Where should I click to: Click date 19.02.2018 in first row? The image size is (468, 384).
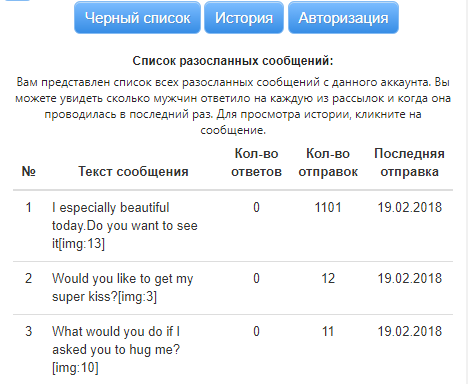pos(409,207)
